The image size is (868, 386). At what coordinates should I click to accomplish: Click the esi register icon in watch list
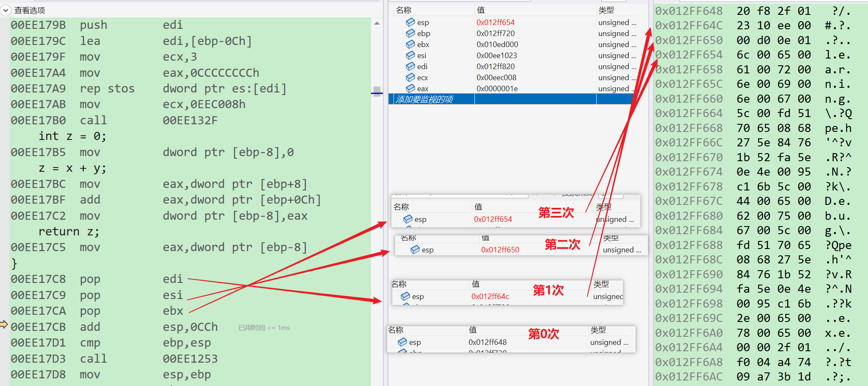pyautogui.click(x=410, y=55)
